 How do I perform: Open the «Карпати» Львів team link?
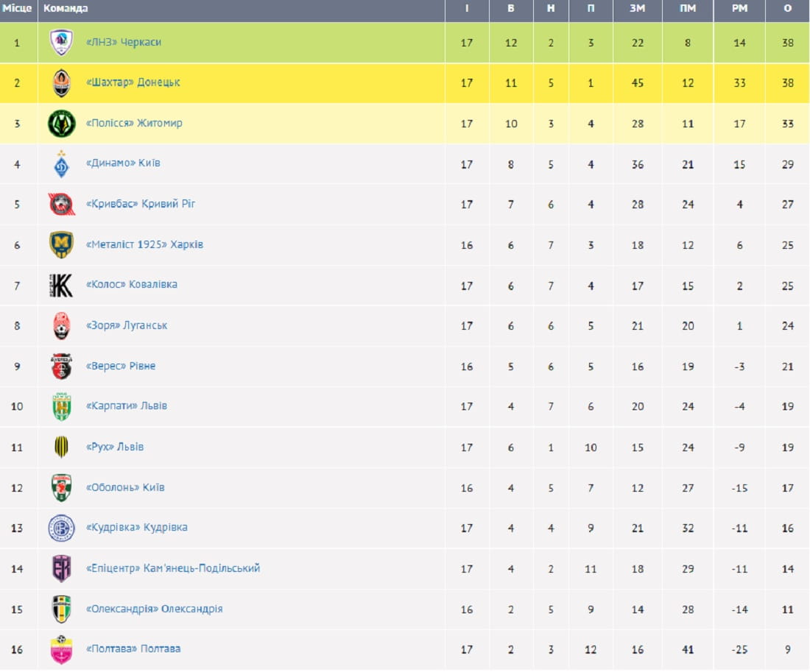127,406
